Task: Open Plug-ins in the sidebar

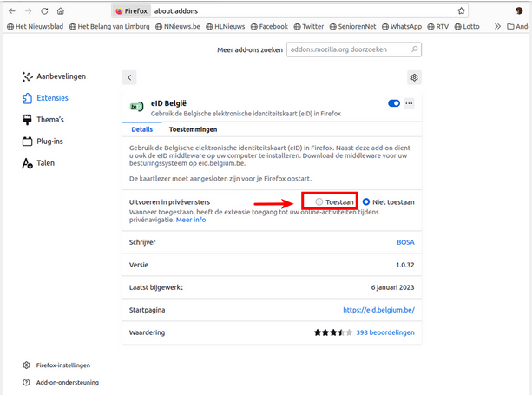Action: 43,142
